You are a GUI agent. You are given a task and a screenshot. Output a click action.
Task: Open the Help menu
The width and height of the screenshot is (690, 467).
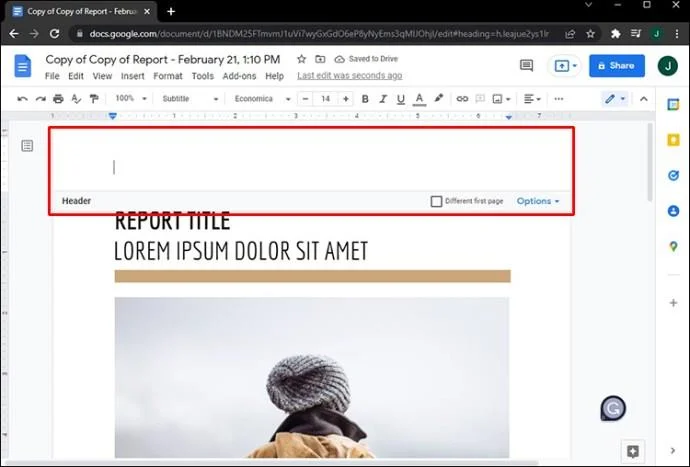(x=274, y=76)
